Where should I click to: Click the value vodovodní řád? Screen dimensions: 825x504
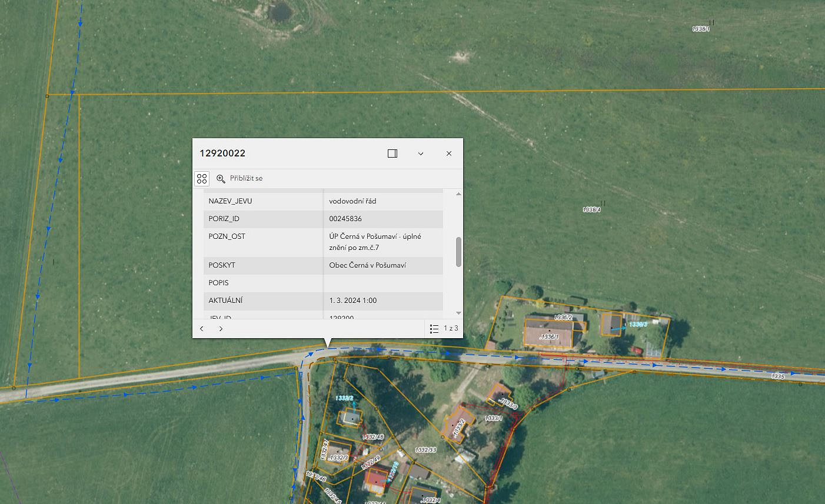352,201
